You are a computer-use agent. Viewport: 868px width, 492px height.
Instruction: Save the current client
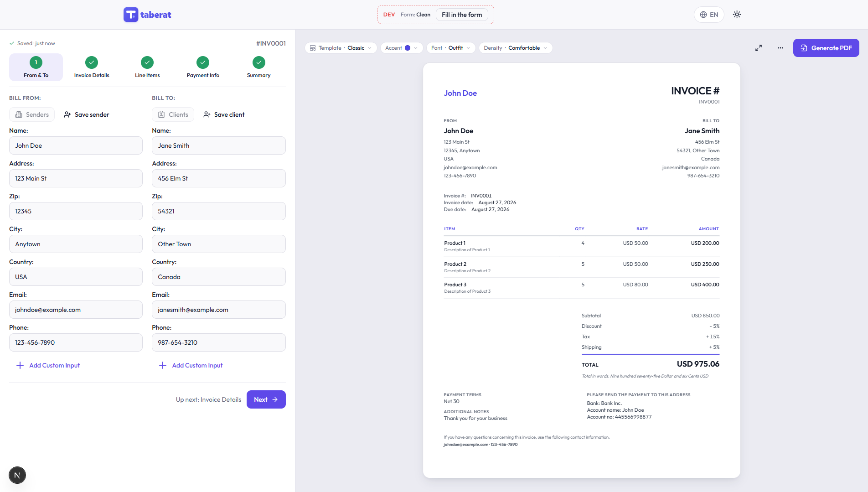(224, 114)
